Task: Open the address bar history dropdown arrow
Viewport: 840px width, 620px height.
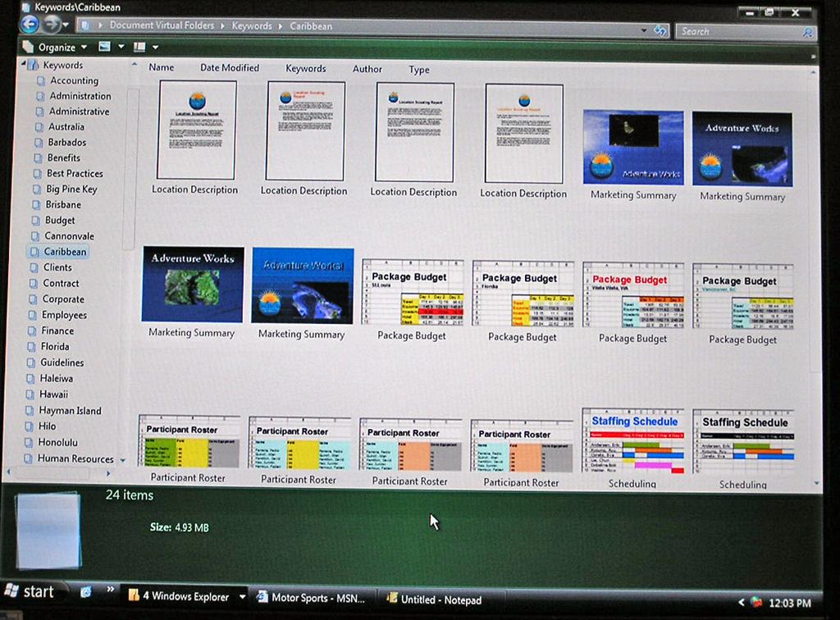Action: coord(644,30)
